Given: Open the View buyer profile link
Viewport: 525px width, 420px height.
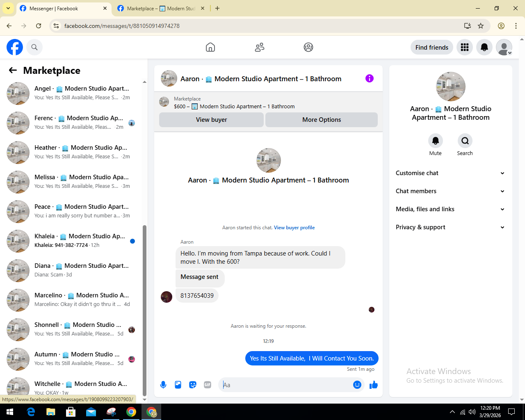Looking at the screenshot, I should click(x=294, y=228).
